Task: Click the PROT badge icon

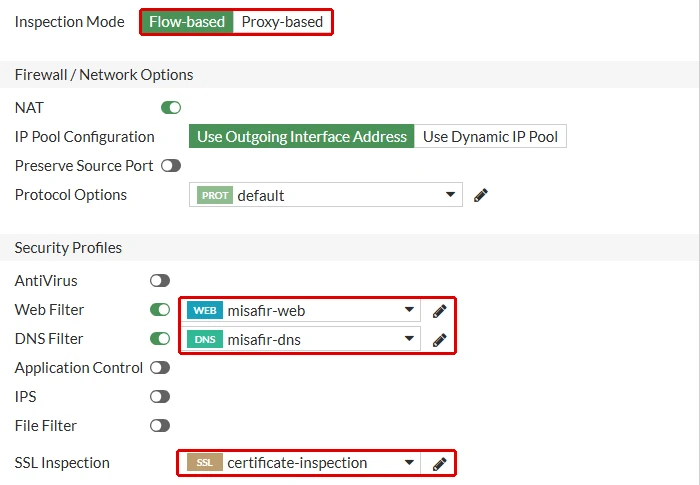Action: coord(215,195)
